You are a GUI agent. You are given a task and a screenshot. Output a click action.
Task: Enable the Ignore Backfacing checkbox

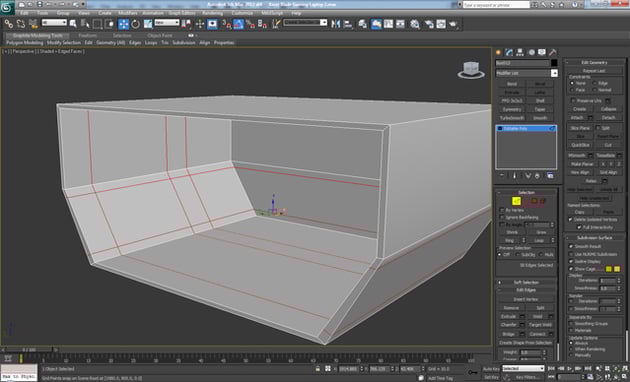pyautogui.click(x=502, y=217)
